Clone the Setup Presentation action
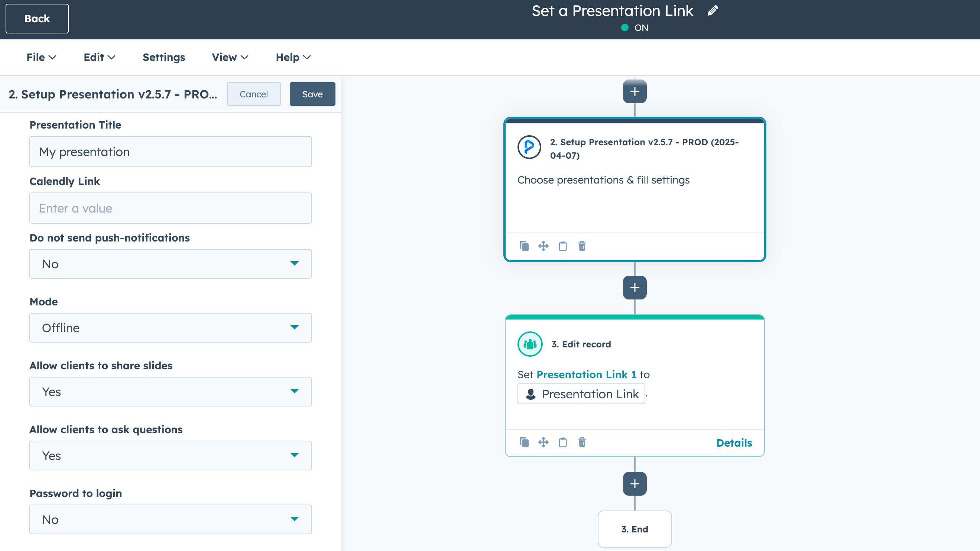 tap(524, 246)
